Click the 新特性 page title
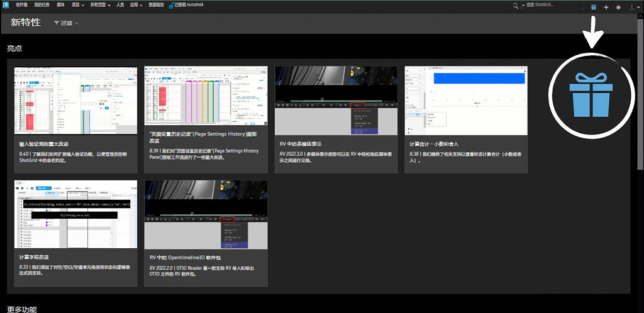The width and height of the screenshot is (644, 313). click(25, 23)
